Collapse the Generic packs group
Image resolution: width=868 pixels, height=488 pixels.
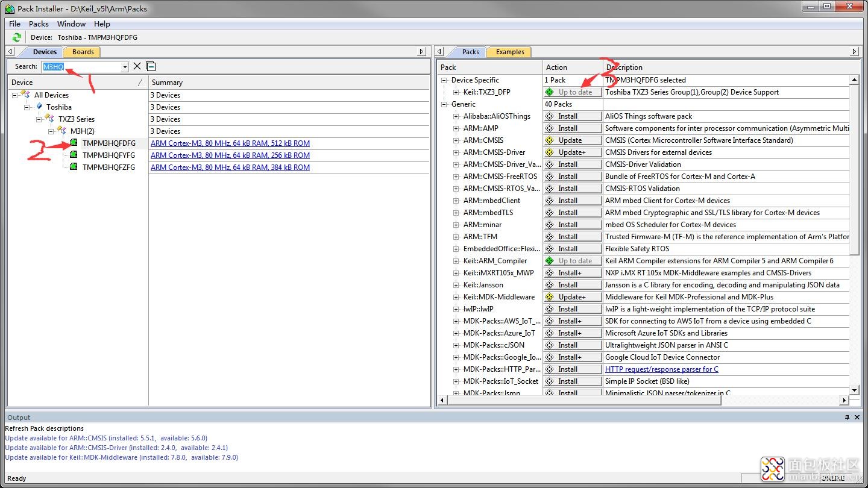click(x=444, y=104)
